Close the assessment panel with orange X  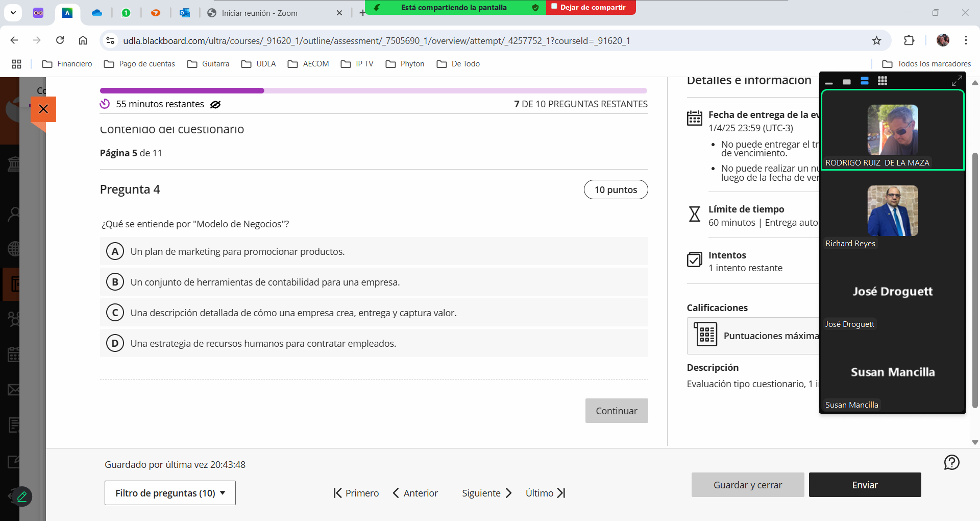(x=43, y=109)
